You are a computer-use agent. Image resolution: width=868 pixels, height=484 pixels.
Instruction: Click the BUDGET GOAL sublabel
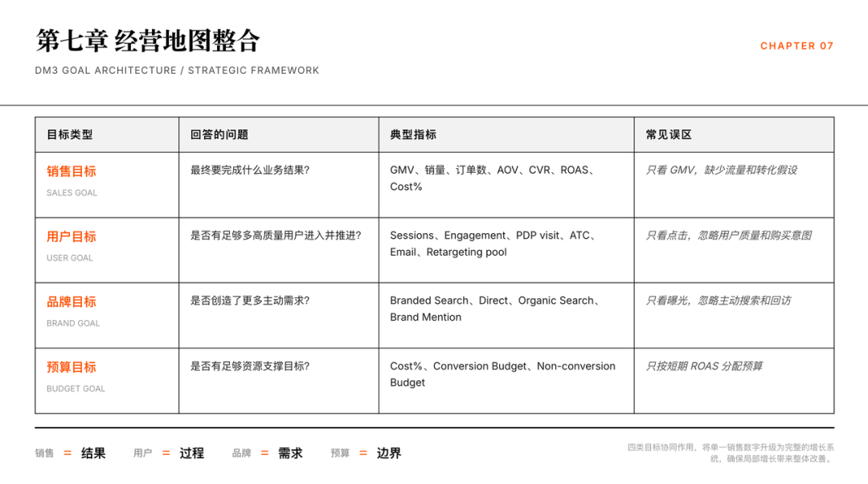pyautogui.click(x=76, y=389)
